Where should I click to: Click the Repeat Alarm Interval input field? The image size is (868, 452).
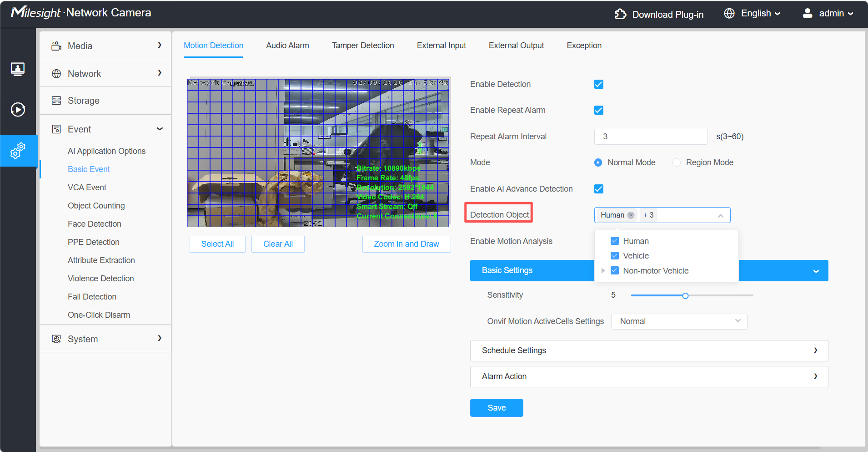[651, 137]
